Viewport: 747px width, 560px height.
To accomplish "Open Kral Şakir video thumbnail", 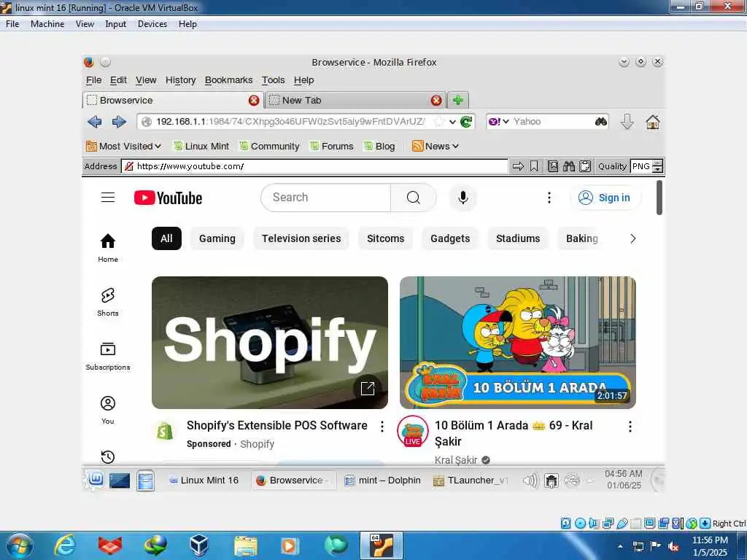I will [x=518, y=343].
